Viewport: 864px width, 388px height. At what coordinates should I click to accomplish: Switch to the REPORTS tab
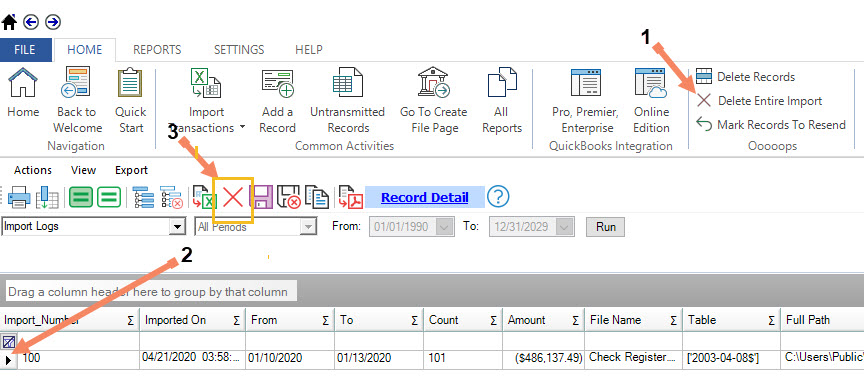(157, 50)
